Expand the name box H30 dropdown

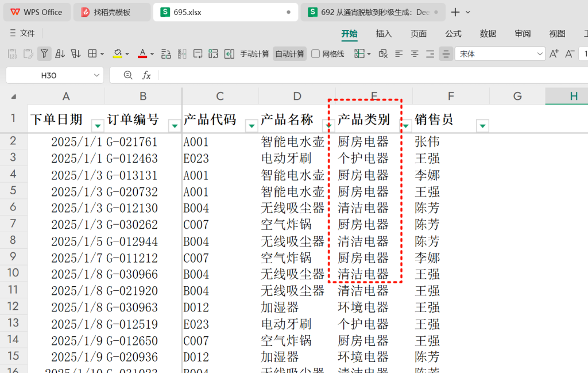click(96, 75)
